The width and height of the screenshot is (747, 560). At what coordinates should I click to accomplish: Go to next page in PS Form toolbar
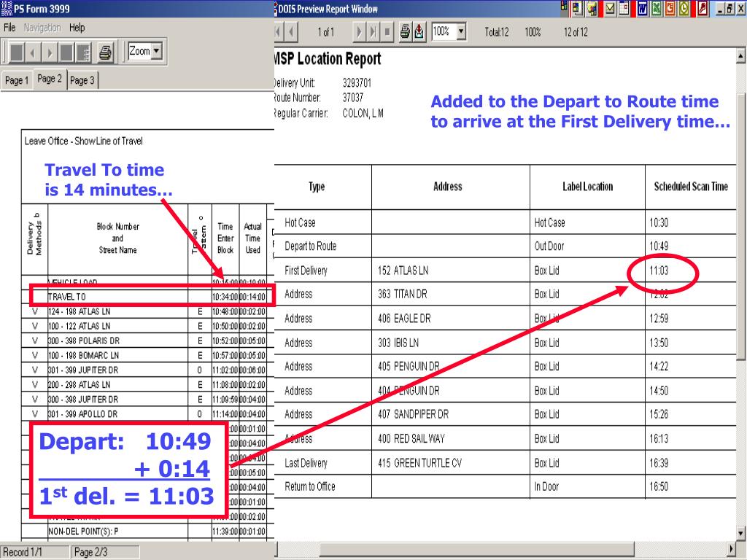(x=50, y=52)
